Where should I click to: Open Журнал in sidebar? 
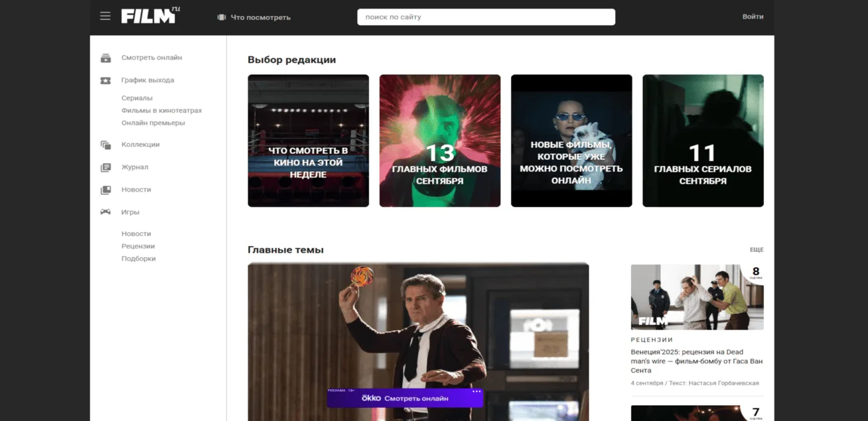(135, 167)
